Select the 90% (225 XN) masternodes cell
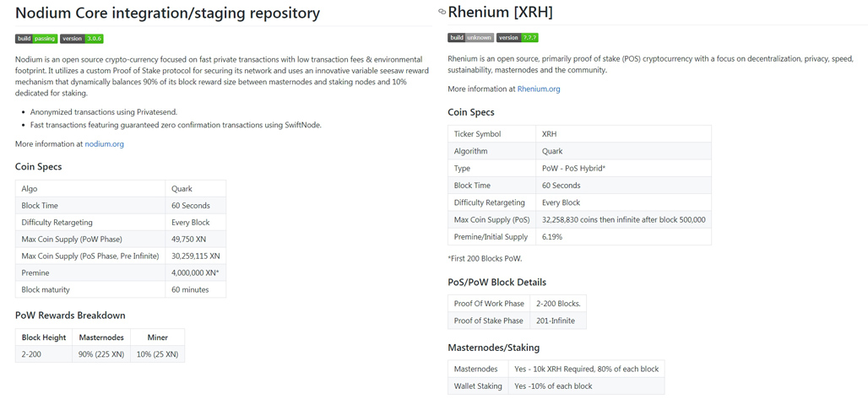Viewport: 868px width, 399px height. point(101,354)
